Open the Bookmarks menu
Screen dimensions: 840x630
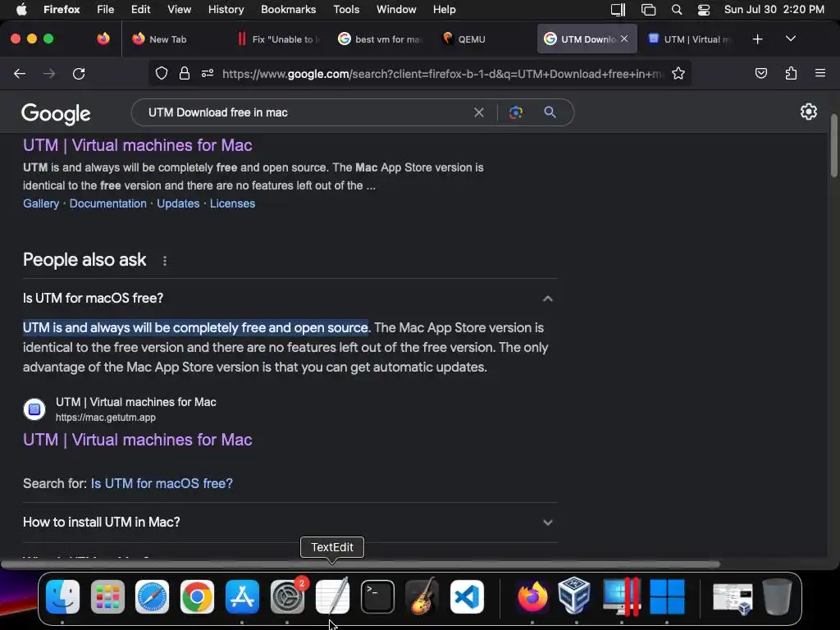288,10
